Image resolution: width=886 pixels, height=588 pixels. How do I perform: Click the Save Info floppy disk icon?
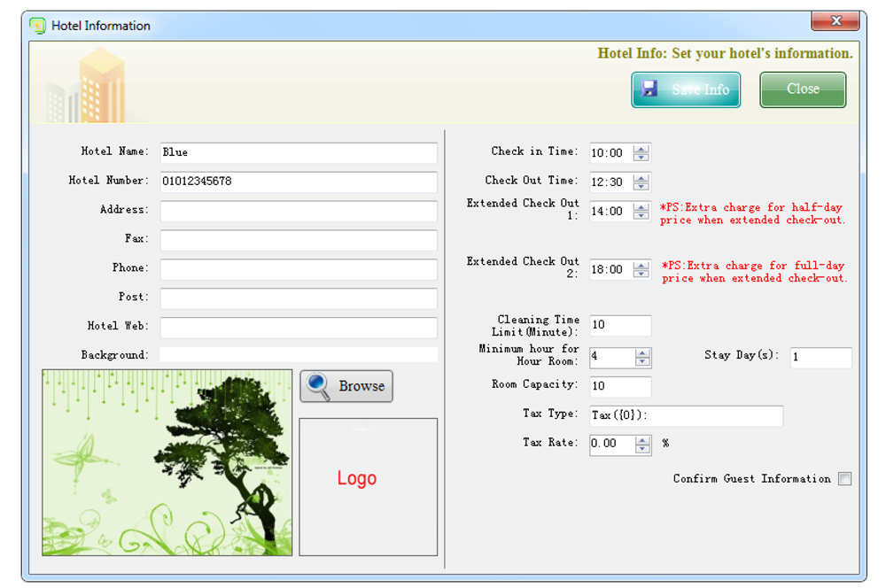[649, 89]
